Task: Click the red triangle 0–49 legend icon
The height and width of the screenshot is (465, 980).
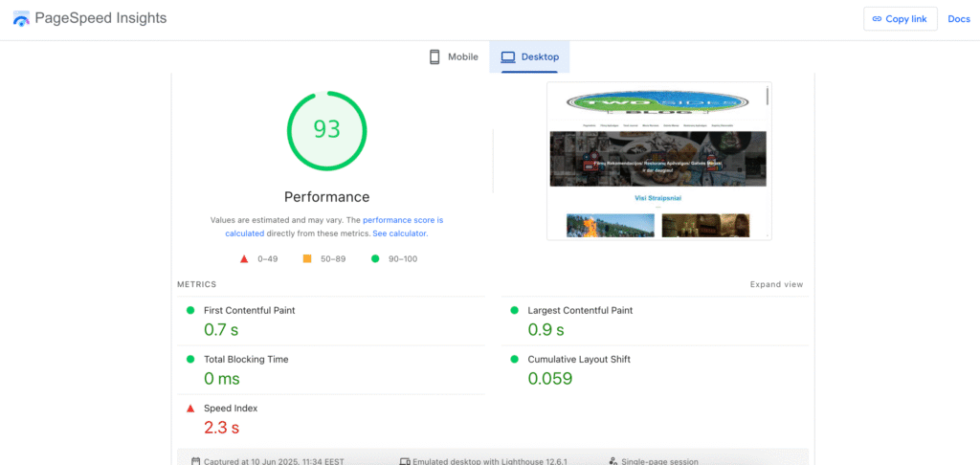Action: (x=244, y=258)
